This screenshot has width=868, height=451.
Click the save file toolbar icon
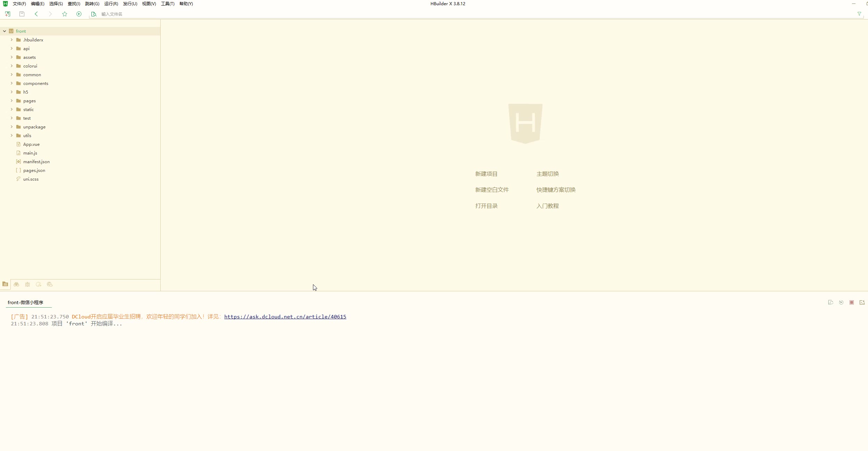(22, 14)
